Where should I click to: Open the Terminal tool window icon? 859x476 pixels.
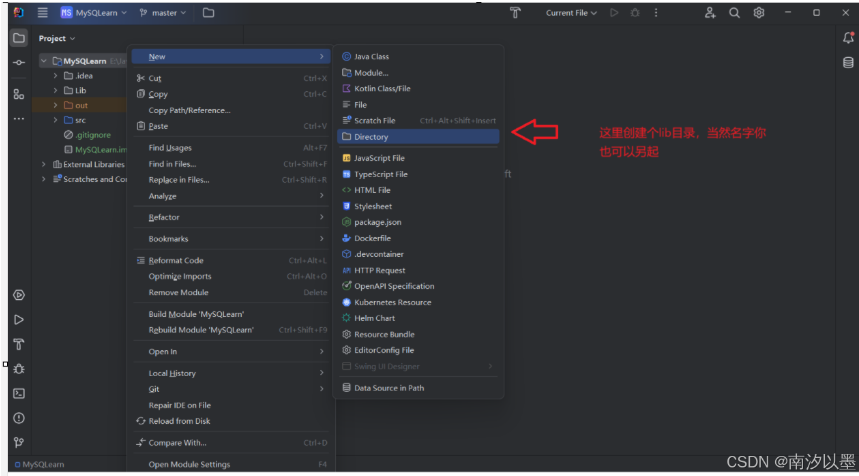(19, 393)
